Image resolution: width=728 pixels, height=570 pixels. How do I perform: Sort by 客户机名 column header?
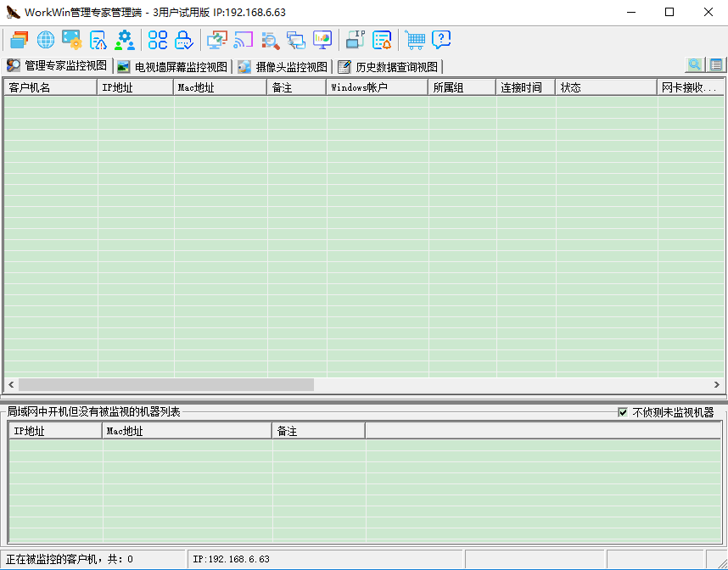pos(50,87)
